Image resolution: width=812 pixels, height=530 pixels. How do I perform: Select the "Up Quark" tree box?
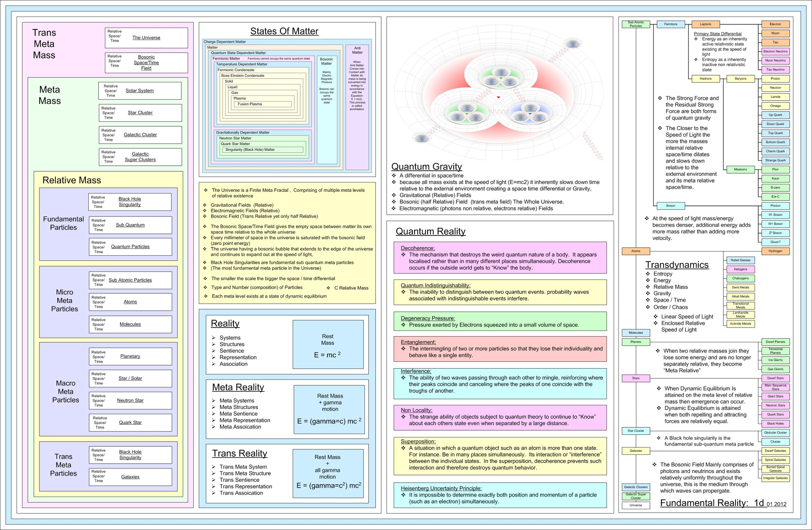[775, 115]
